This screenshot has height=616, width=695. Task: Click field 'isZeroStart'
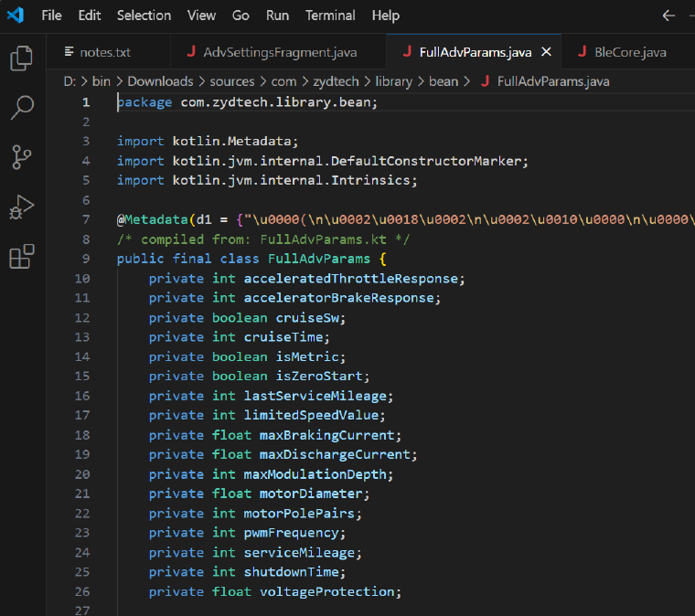(319, 376)
